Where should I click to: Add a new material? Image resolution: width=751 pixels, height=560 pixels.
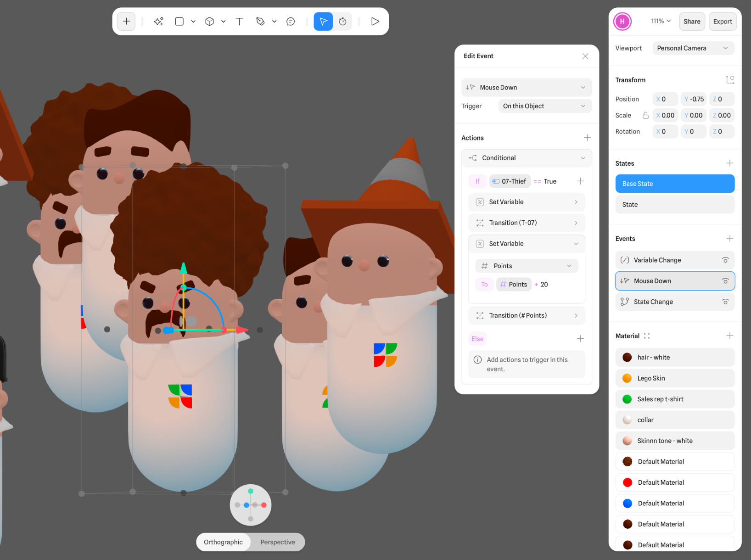point(729,336)
